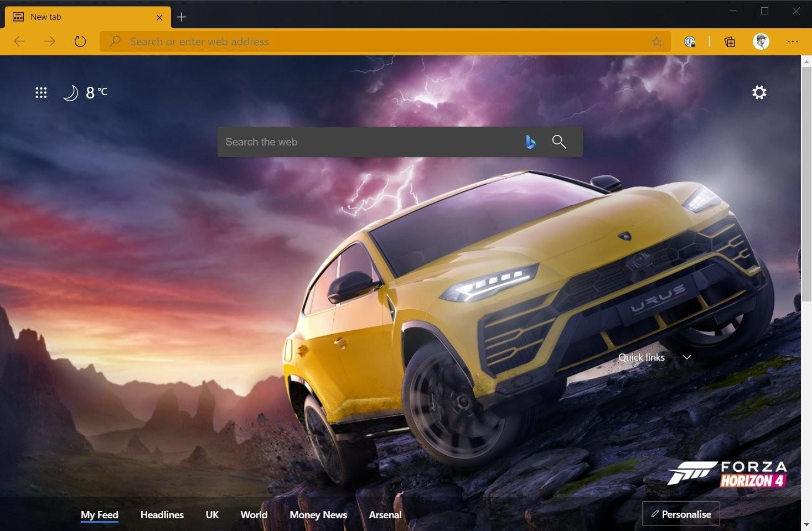Open the Collections icon in toolbar

(730, 41)
